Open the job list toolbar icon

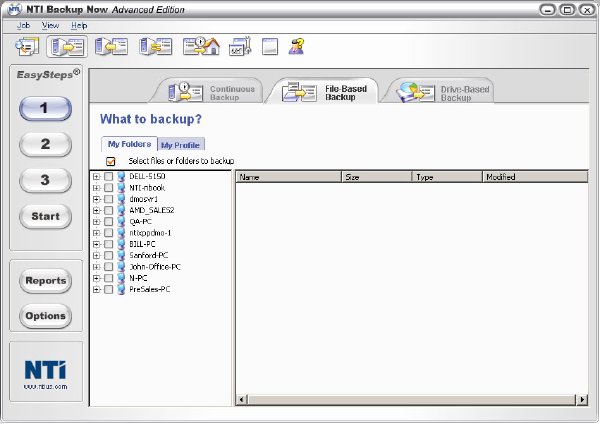click(27, 47)
